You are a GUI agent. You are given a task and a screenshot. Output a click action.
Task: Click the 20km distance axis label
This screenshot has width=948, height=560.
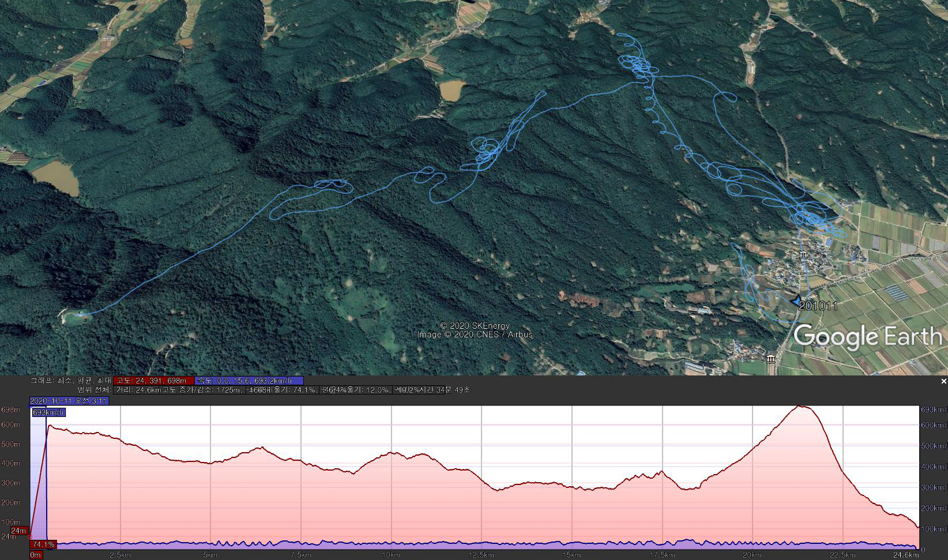point(753,555)
